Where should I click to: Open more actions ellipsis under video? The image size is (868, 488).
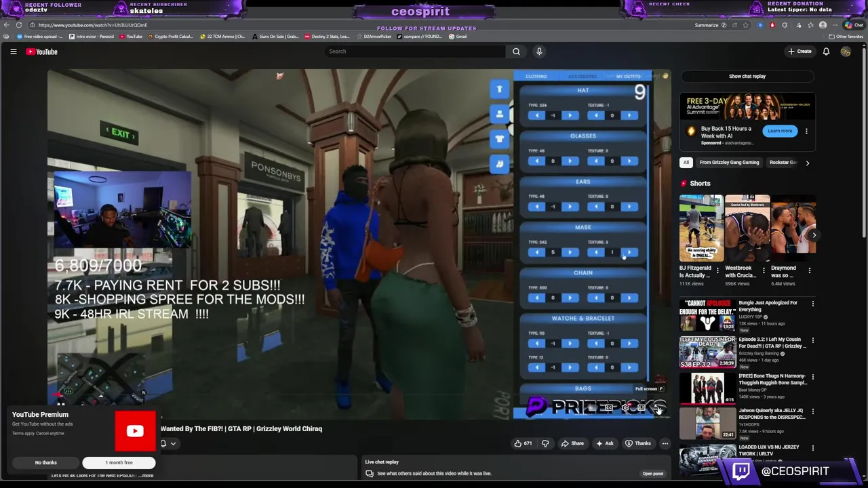tap(665, 443)
